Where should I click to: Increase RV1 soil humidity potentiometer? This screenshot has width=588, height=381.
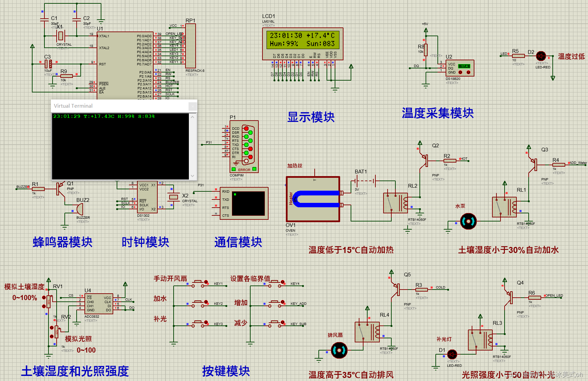[44, 297]
